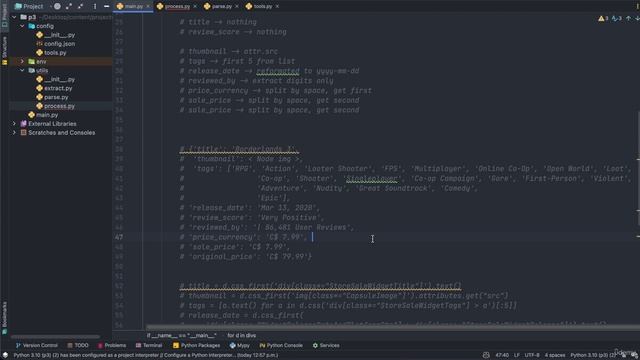
Task: Open Python 3.10 (p3) interpreter selector
Action: point(593,355)
